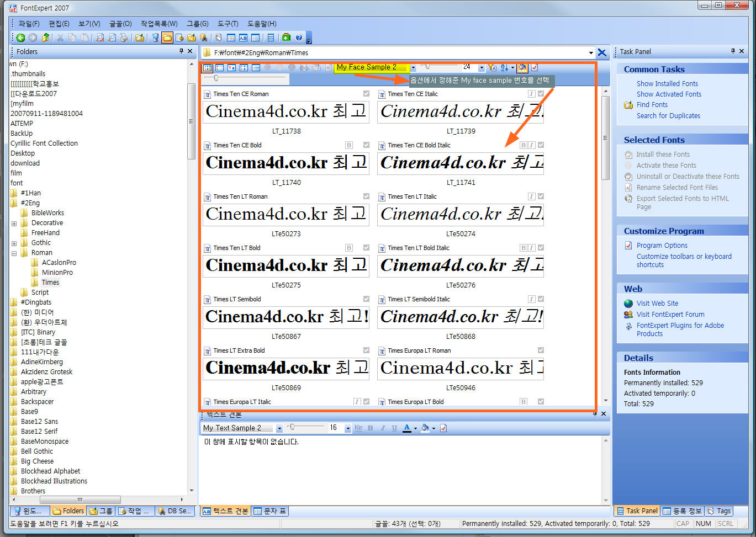Click the red-check options icon in font toolbar
This screenshot has width=756, height=537.
tap(535, 67)
